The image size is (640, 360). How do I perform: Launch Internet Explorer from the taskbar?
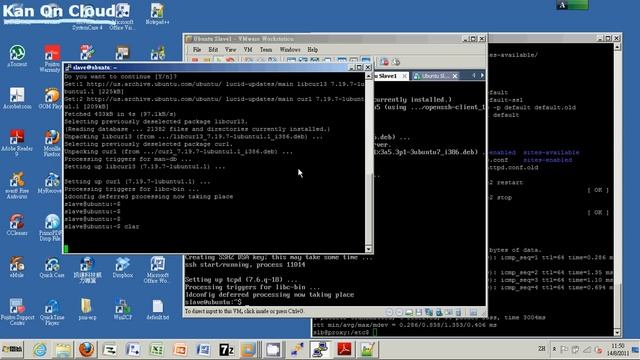point(40,349)
